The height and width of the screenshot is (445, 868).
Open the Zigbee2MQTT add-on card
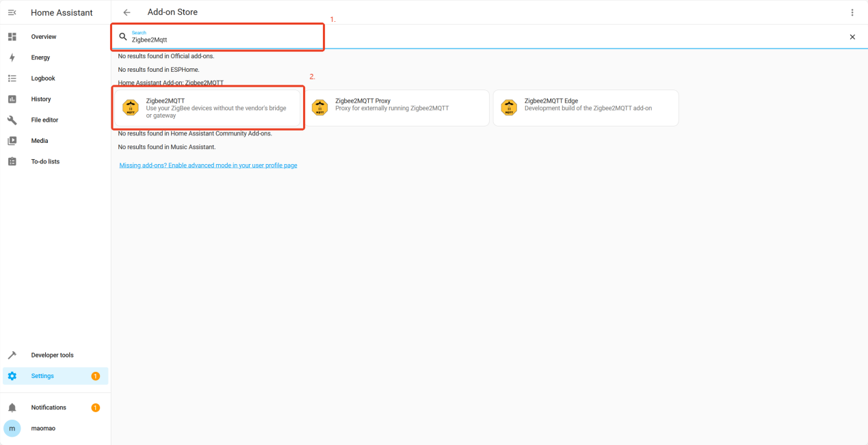(209, 108)
